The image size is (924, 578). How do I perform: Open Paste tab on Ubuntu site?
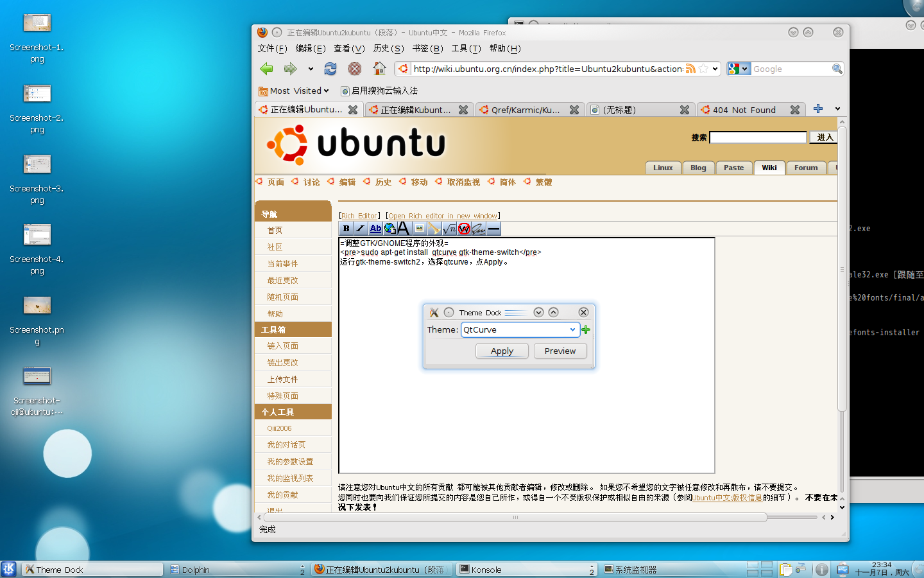734,168
